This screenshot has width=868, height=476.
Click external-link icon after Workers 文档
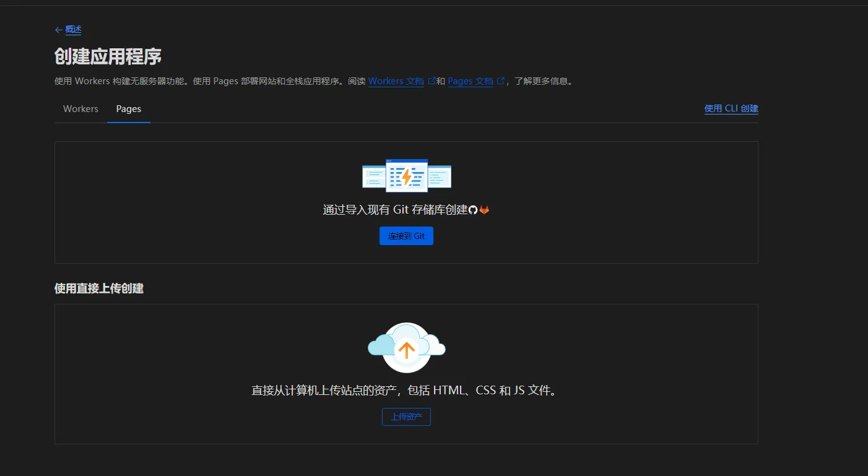[x=432, y=80]
